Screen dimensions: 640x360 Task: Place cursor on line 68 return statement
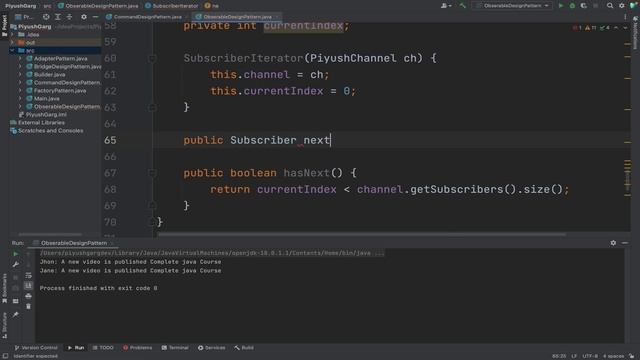(389, 189)
